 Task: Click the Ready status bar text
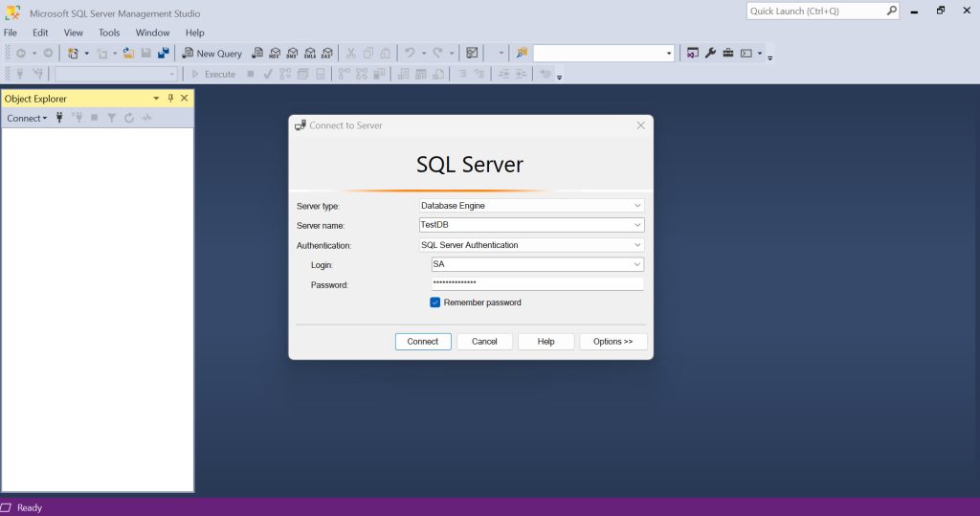pyautogui.click(x=30, y=508)
